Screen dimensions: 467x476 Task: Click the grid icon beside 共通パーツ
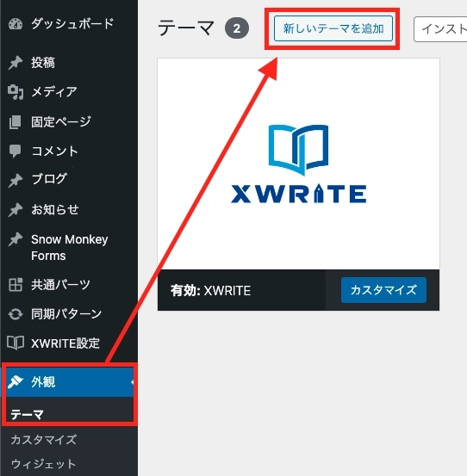tap(16, 285)
